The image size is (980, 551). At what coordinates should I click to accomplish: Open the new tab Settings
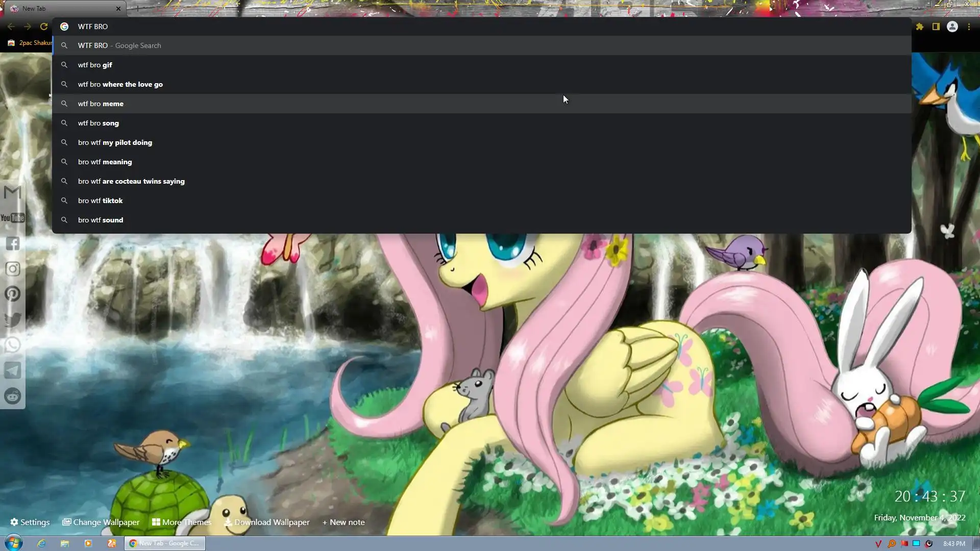30,522
